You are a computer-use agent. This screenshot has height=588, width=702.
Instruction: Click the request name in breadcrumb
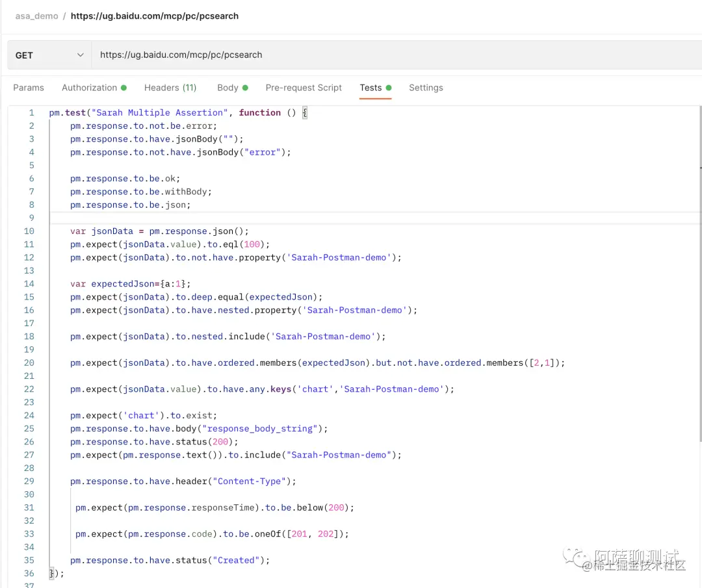pyautogui.click(x=155, y=16)
